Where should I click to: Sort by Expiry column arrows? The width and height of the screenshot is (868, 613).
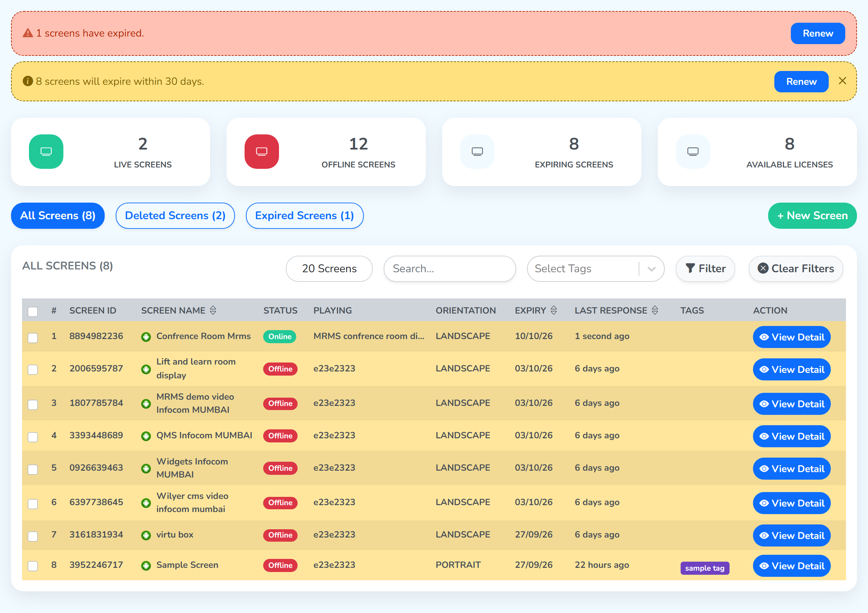coord(554,310)
